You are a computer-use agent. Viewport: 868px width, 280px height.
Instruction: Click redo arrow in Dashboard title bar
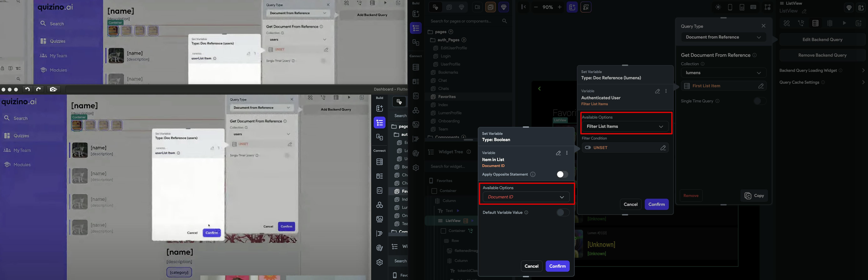click(38, 89)
